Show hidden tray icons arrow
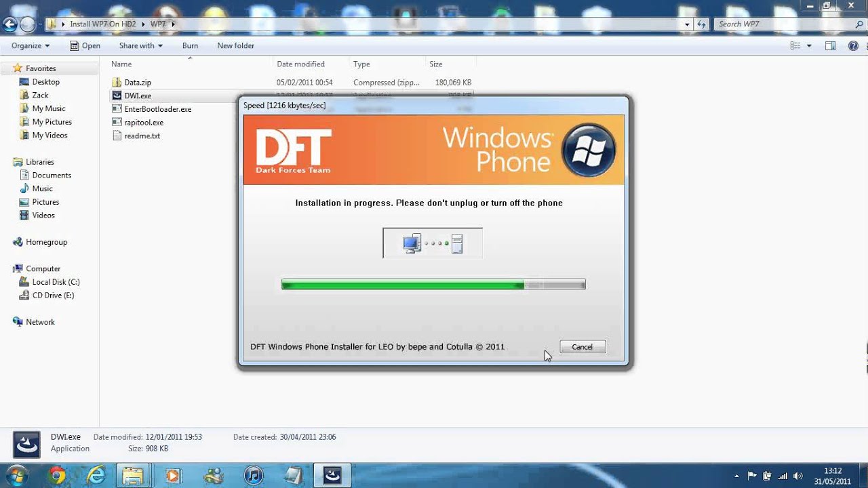 [x=737, y=476]
